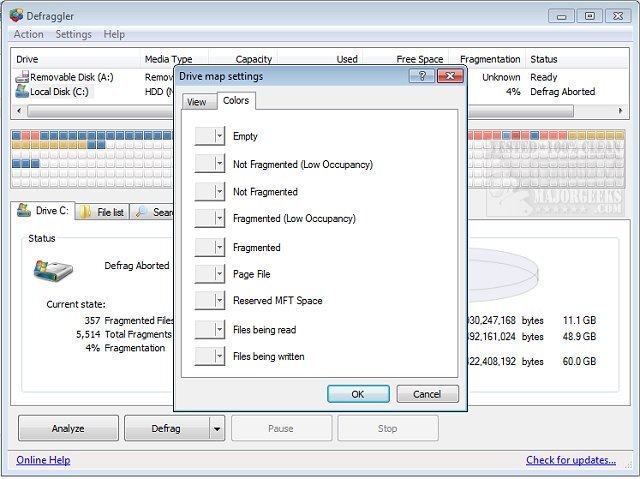
Task: Confirm dialog with OK button
Action: (x=358, y=394)
